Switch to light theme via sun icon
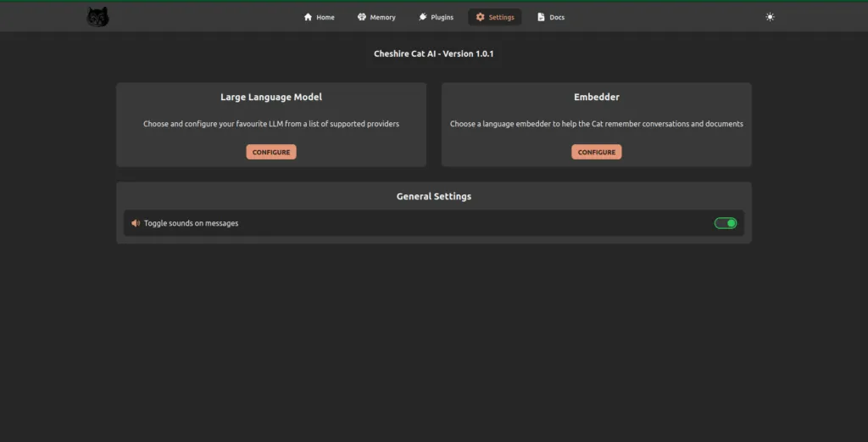Screen dimensions: 868x442 coord(770,17)
